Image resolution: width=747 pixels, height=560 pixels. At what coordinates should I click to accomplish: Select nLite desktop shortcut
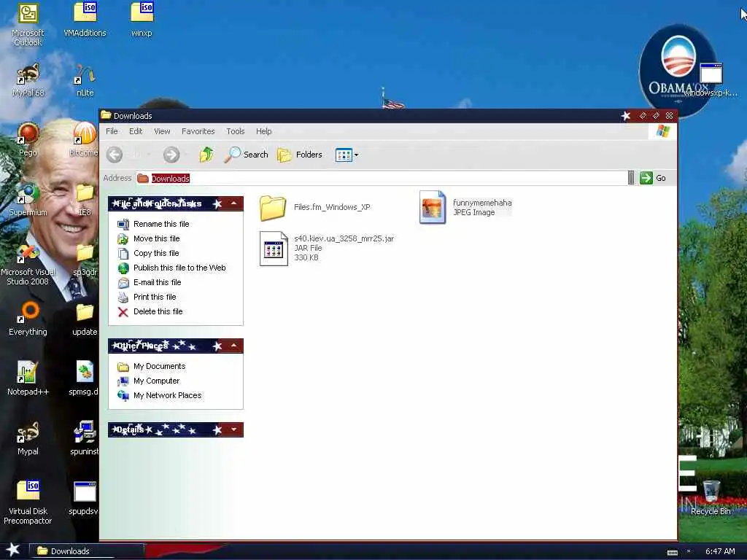click(x=85, y=80)
